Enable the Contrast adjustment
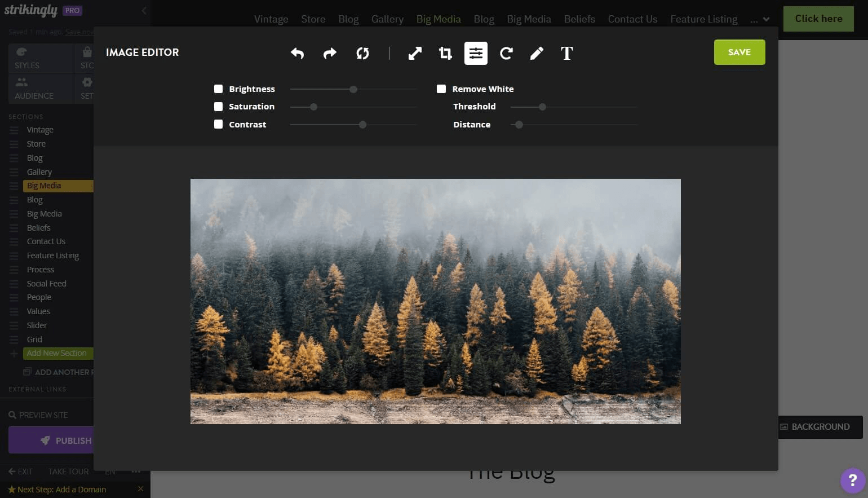868x498 pixels. [x=219, y=124]
